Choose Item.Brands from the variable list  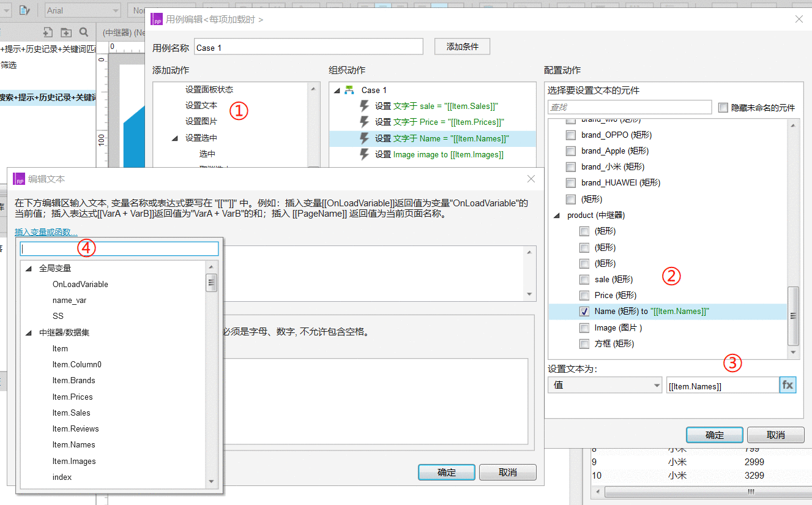point(74,380)
